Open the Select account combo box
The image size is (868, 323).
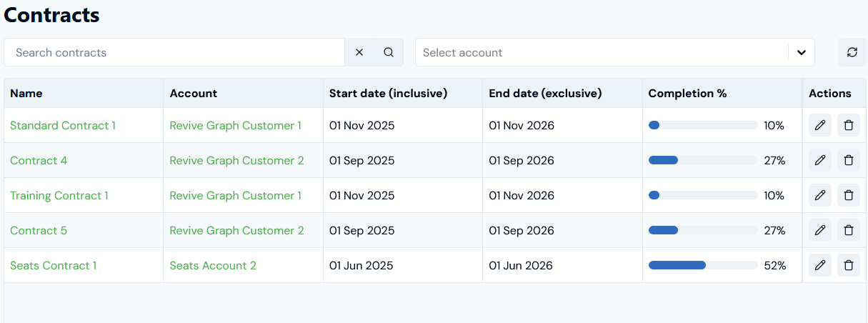pos(600,52)
